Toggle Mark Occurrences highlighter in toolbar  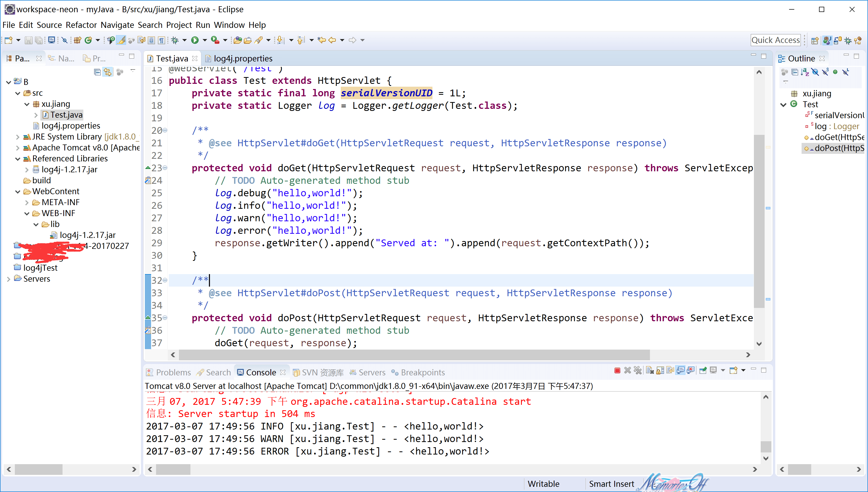(121, 40)
